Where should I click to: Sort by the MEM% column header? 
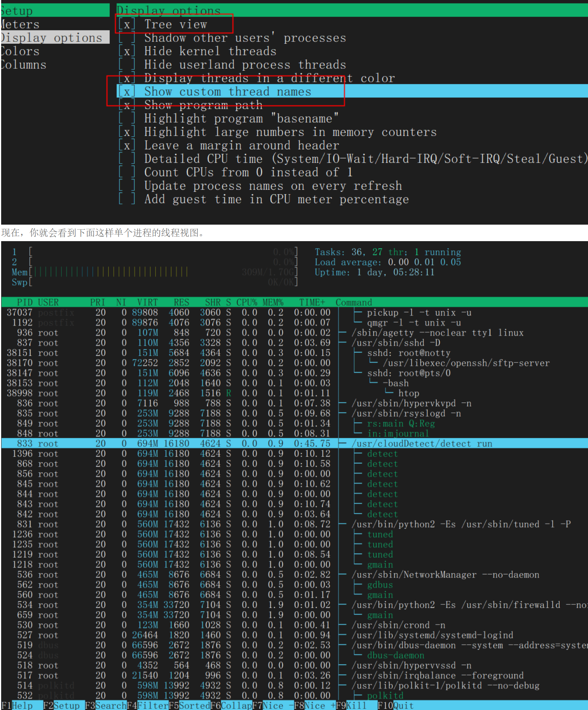coord(273,303)
